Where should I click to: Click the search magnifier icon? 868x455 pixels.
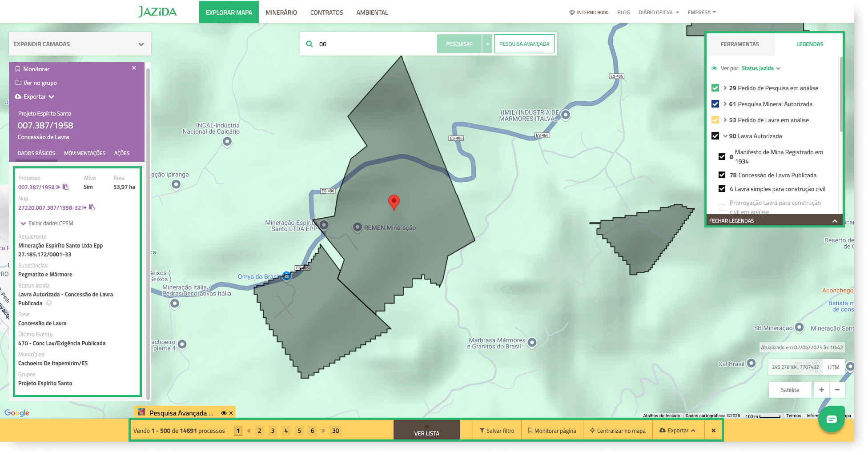point(309,44)
